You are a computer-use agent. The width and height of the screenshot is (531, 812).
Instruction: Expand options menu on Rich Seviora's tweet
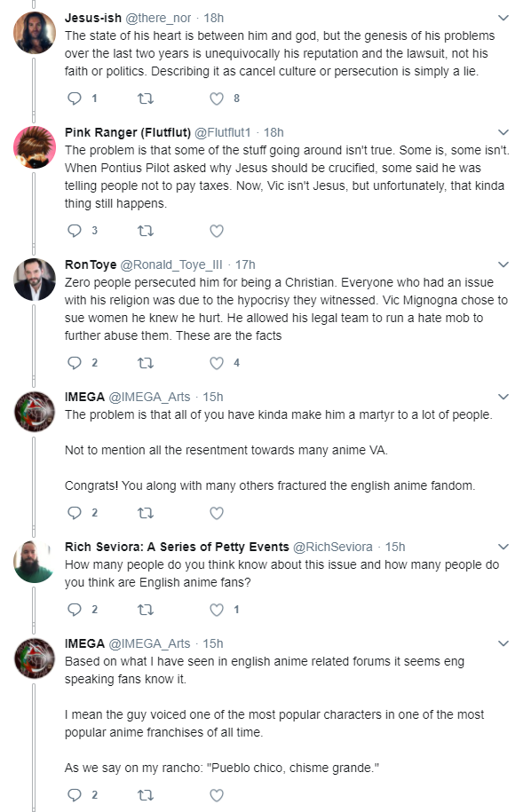coord(503,547)
